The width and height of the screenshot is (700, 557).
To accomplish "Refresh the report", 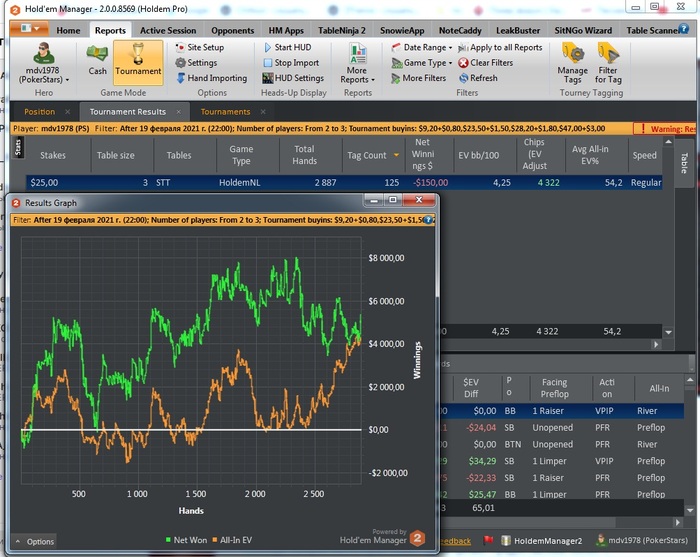I will [x=478, y=78].
